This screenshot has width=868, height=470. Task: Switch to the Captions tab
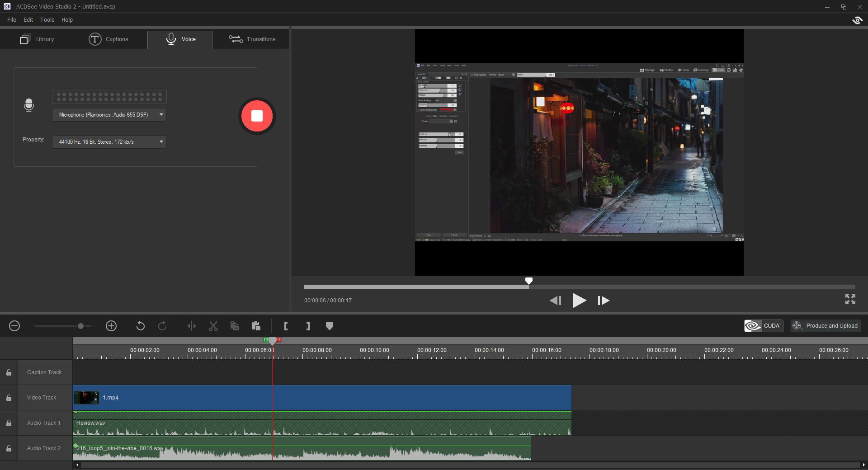pyautogui.click(x=108, y=39)
